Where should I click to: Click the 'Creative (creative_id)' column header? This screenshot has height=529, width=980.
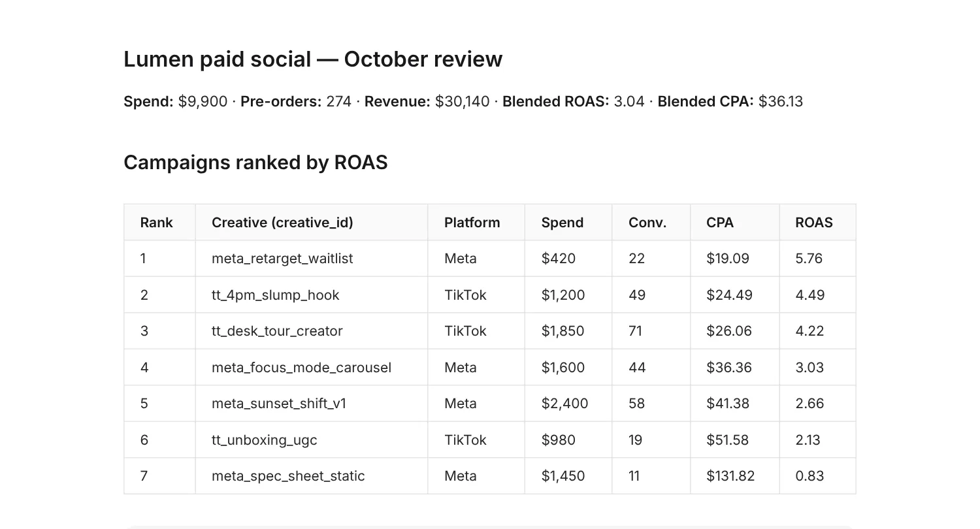(312, 222)
